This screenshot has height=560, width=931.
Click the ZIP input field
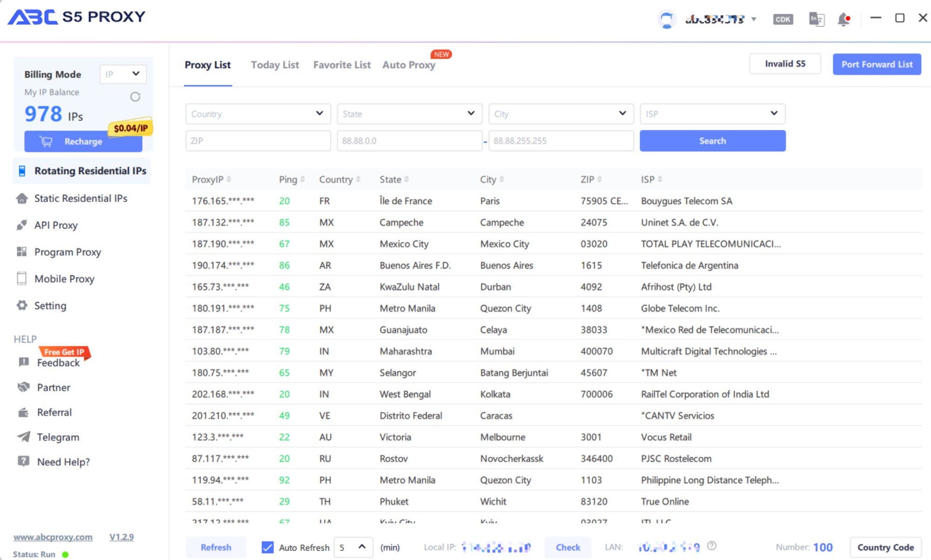pyautogui.click(x=258, y=141)
